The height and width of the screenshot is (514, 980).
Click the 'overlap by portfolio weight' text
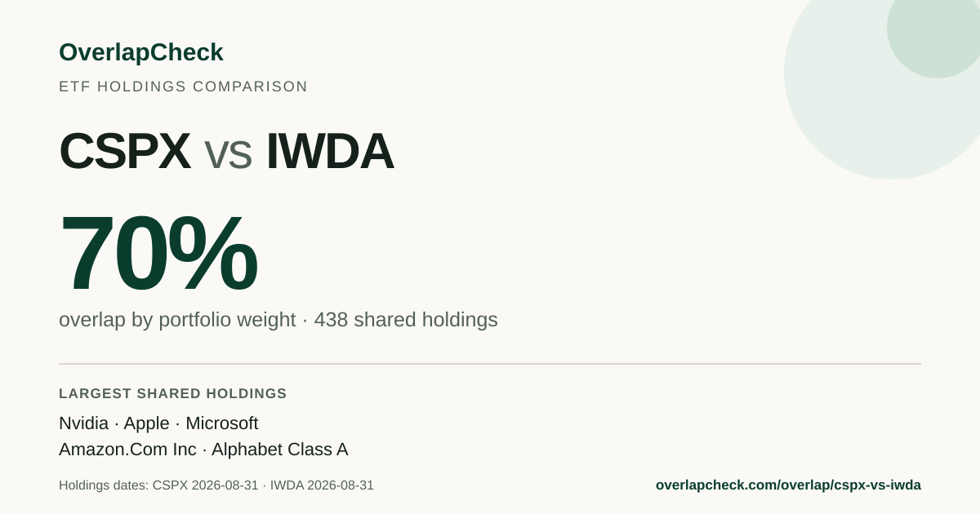[x=177, y=320]
